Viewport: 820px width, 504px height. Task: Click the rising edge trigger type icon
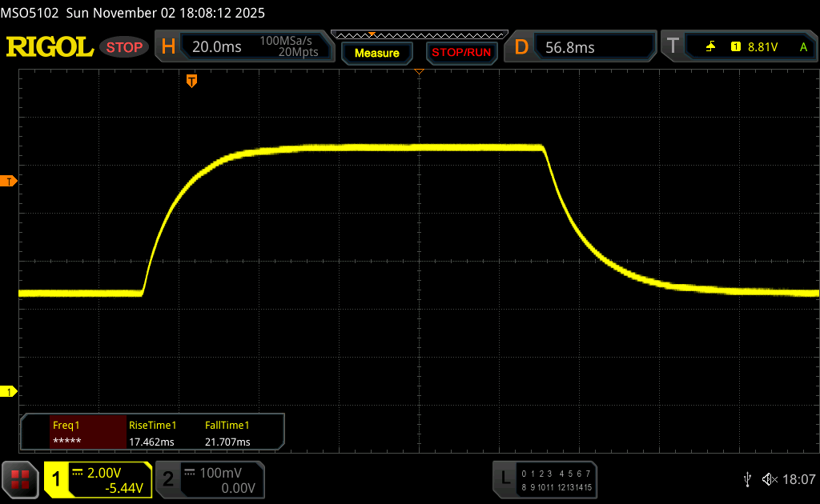(x=710, y=47)
